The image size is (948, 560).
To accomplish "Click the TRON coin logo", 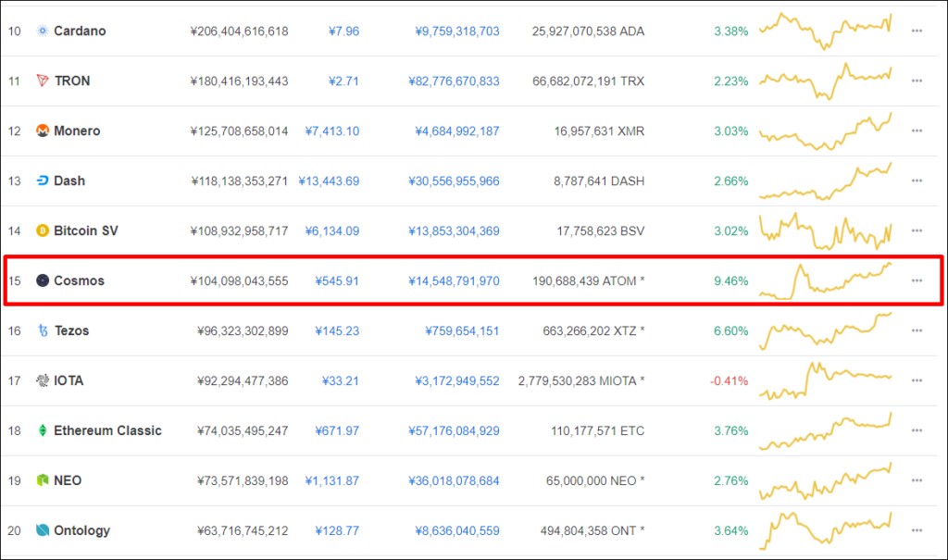I will [x=43, y=81].
